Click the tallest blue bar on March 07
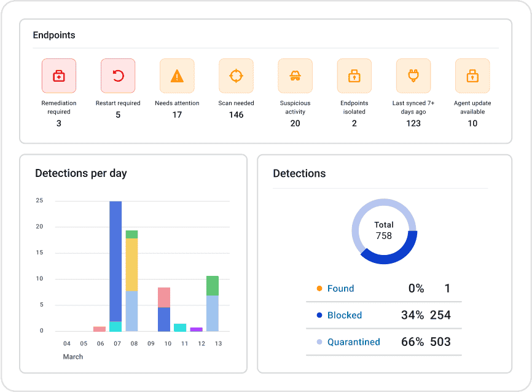This screenshot has height=392, width=532. pos(117,258)
